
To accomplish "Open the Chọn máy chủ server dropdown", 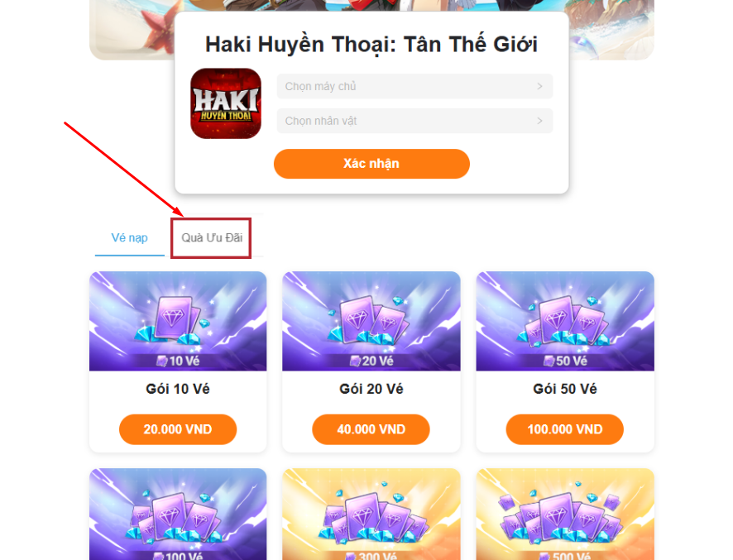I will tap(414, 87).
